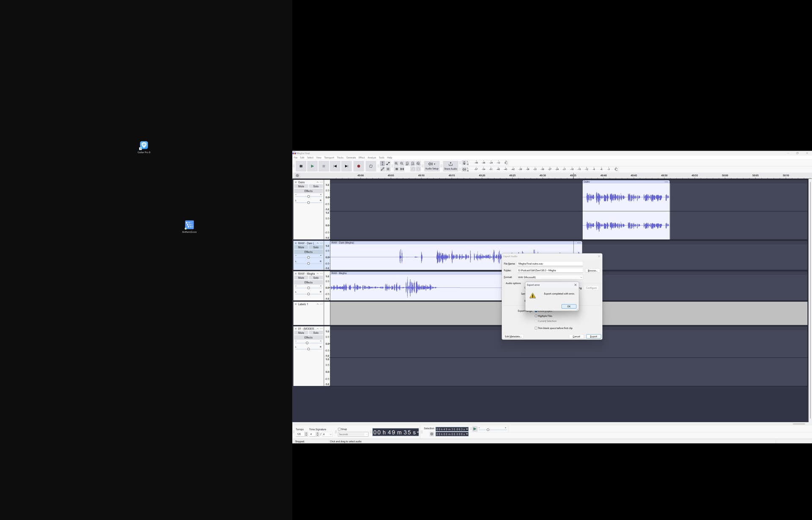Image resolution: width=812 pixels, height=520 pixels.
Task: Click the Skip to Start button
Action: [335, 166]
